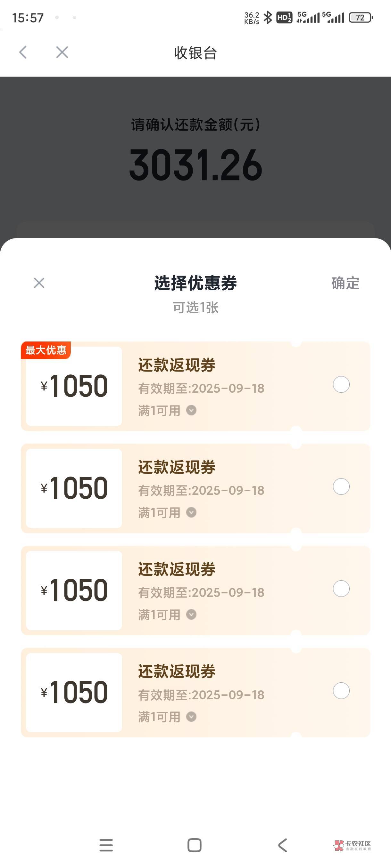391x868 pixels.
Task: Expand usage details of the third coupon
Action: 191,615
